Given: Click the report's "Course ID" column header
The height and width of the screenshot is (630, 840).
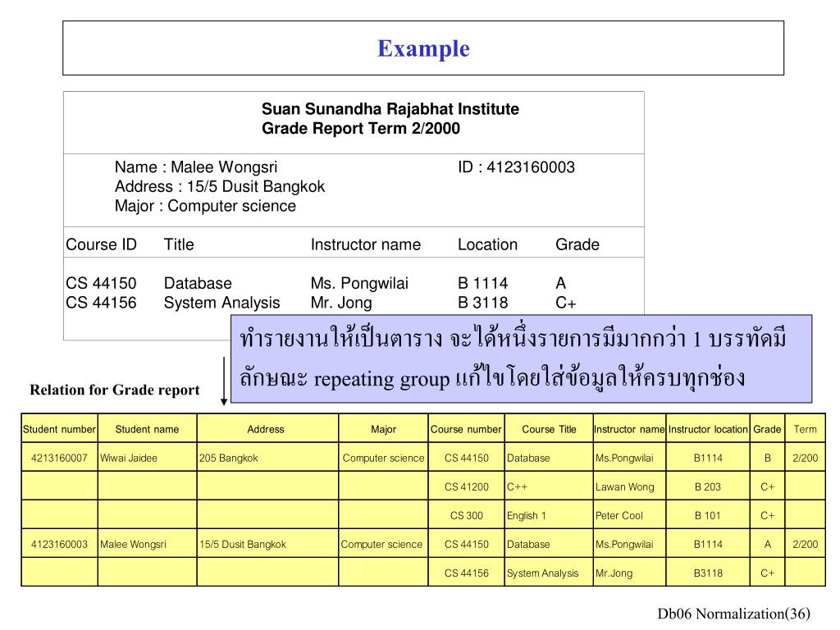Looking at the screenshot, I should 101,244.
